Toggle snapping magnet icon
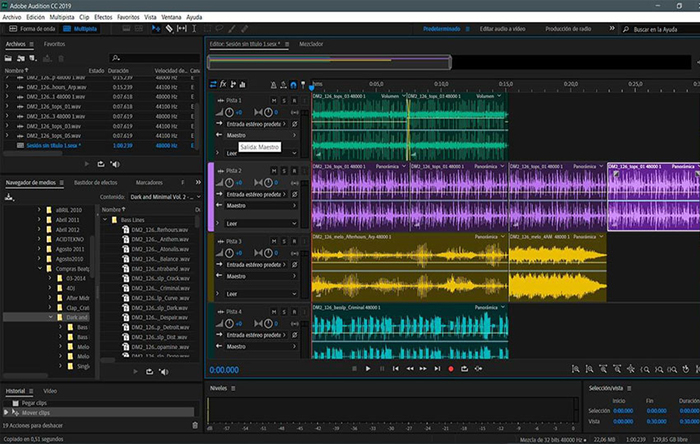 click(x=293, y=85)
